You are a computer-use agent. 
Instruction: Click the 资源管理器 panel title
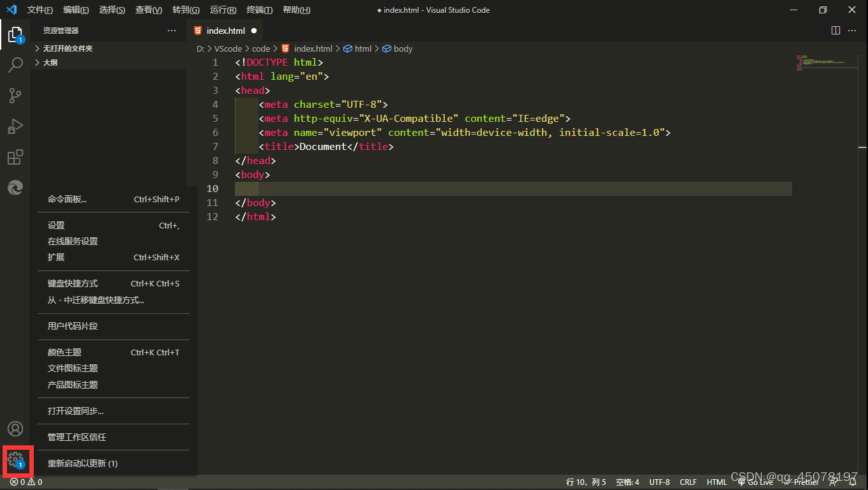tap(61, 31)
